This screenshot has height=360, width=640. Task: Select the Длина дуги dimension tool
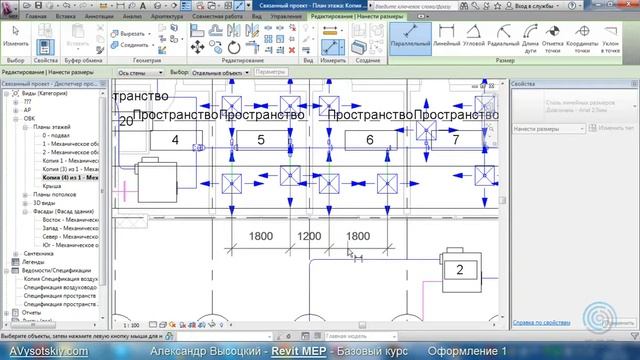tap(530, 38)
